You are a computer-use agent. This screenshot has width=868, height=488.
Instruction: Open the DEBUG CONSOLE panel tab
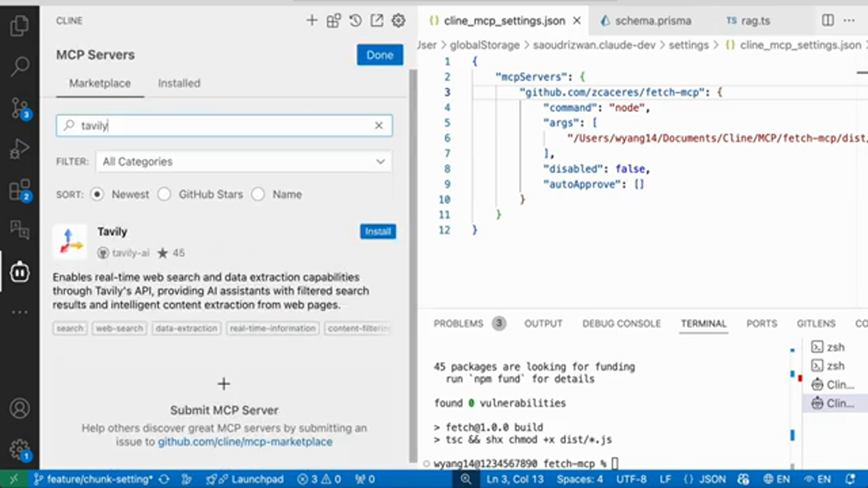click(621, 324)
